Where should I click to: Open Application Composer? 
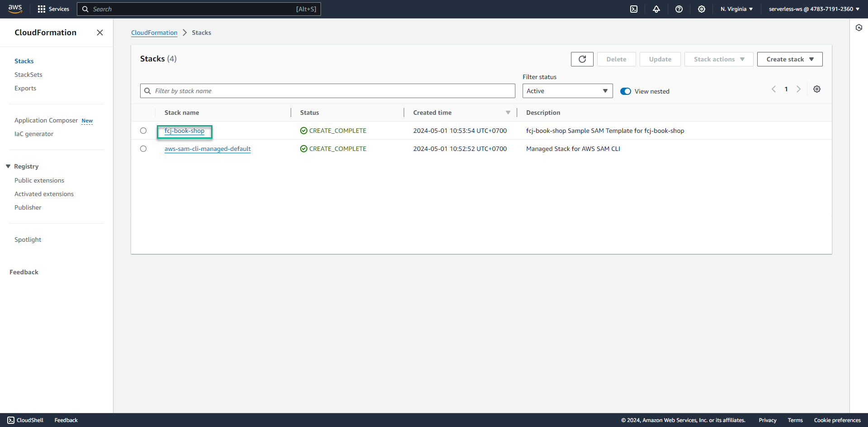[x=46, y=120]
